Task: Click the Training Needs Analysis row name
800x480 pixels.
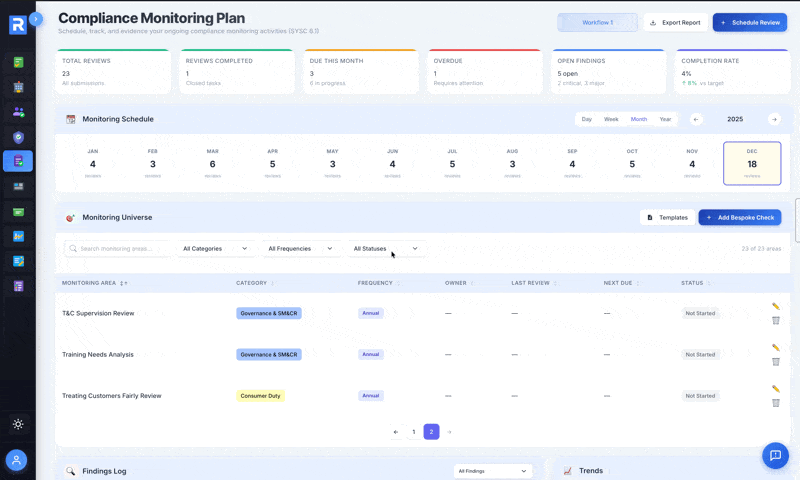Action: tap(98, 355)
